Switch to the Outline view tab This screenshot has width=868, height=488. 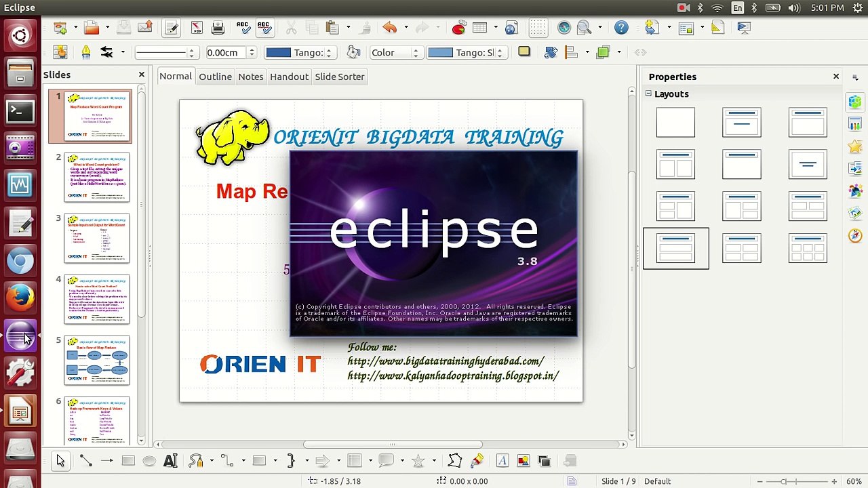[215, 77]
